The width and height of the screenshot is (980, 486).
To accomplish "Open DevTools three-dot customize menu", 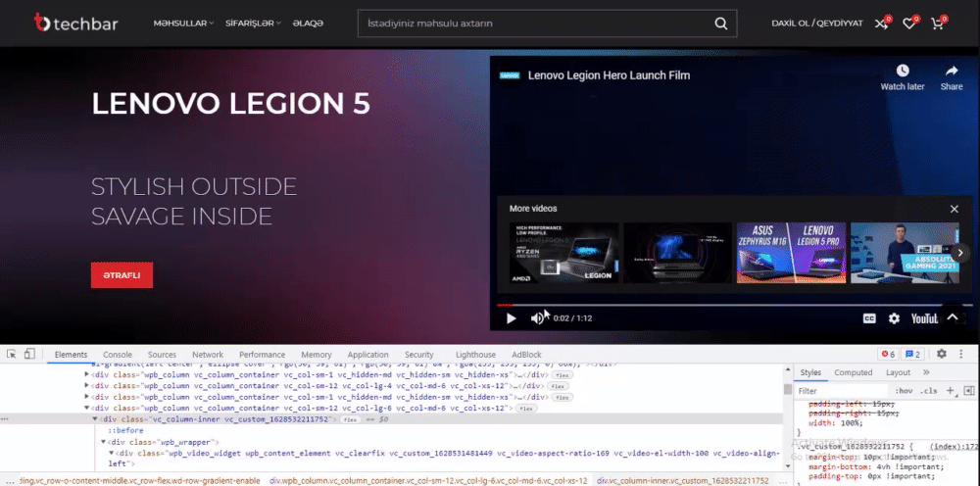I will (x=961, y=354).
